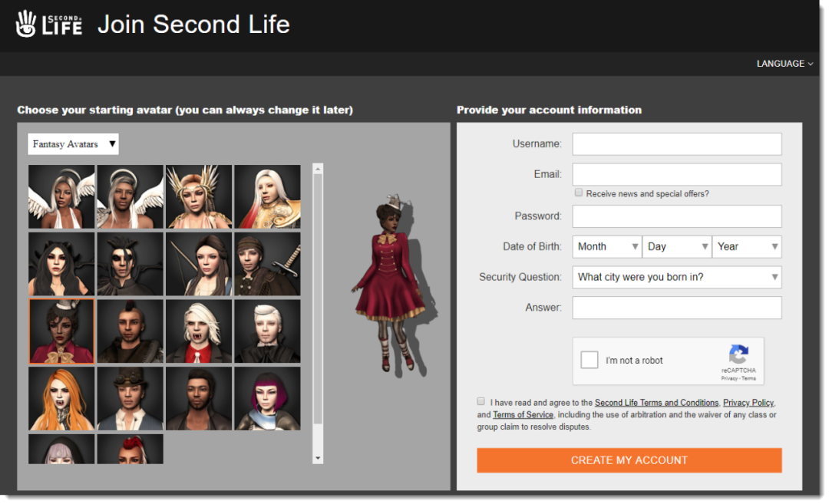Focus the Email input field
829x504 pixels.
(x=677, y=174)
